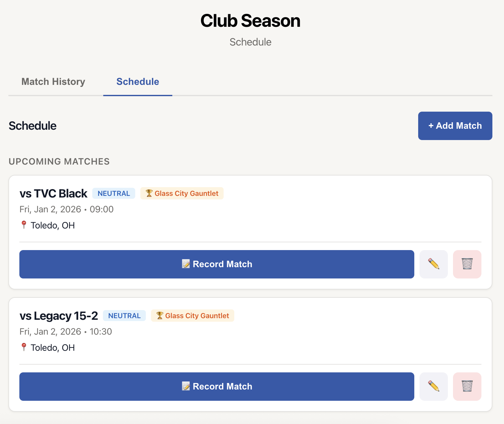Click the location pin for Toledo on TVC Black
504x424 pixels.
click(24, 225)
